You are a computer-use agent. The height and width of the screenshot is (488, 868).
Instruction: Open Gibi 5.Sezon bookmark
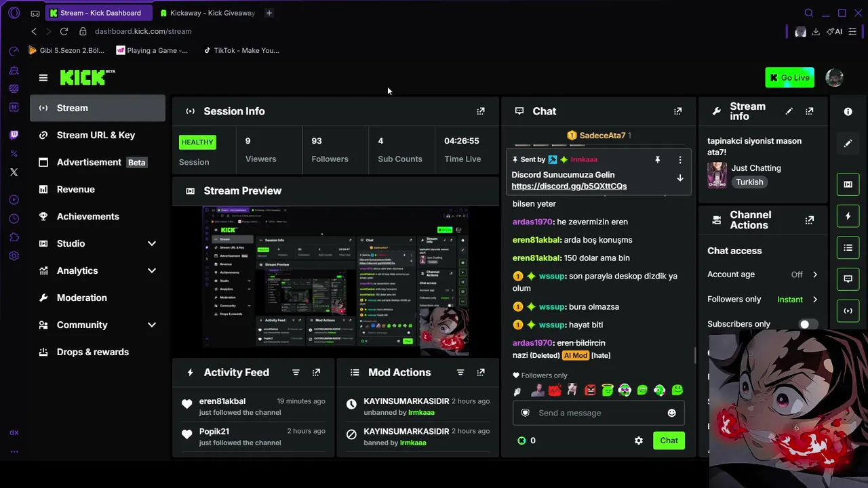coord(66,50)
